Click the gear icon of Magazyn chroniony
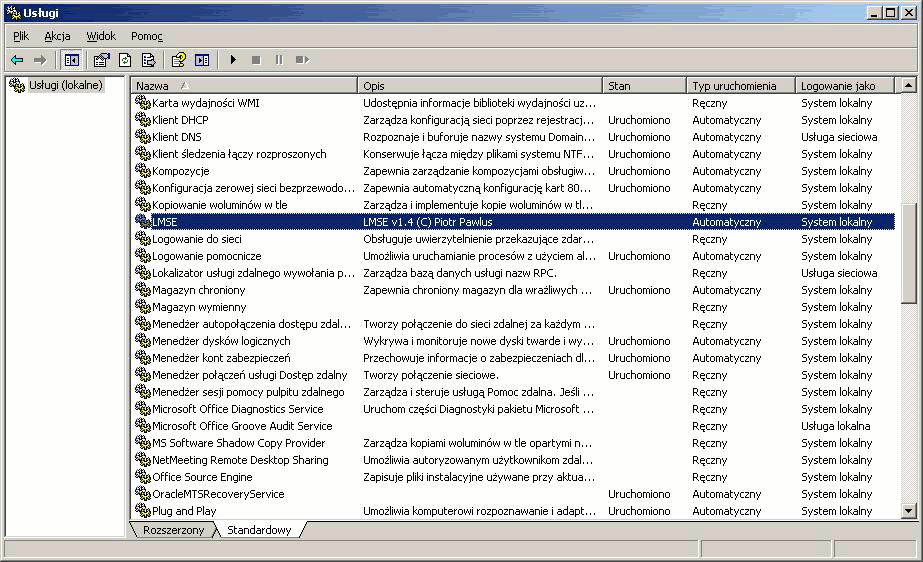 click(143, 290)
